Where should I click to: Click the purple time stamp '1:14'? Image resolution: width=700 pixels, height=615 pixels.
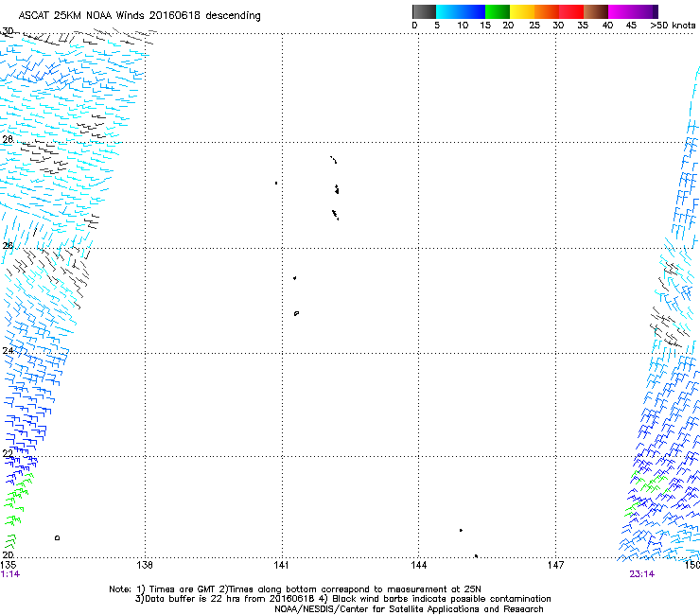10,574
